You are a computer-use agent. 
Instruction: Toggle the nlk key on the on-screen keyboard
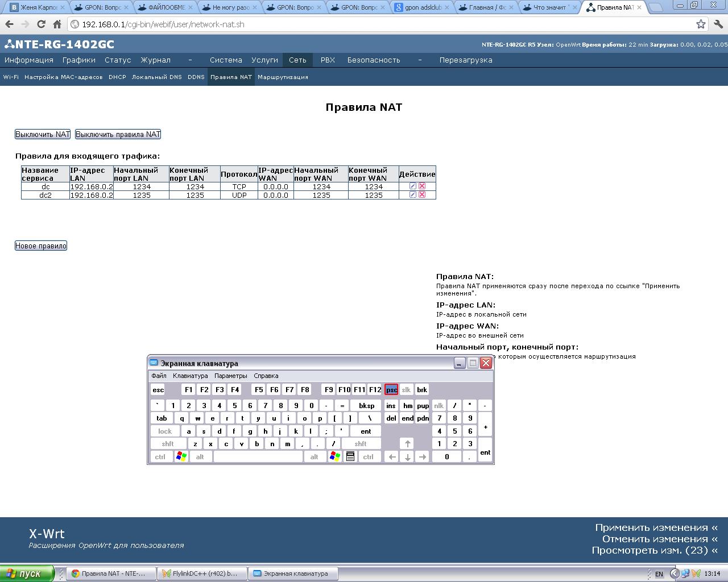(439, 406)
